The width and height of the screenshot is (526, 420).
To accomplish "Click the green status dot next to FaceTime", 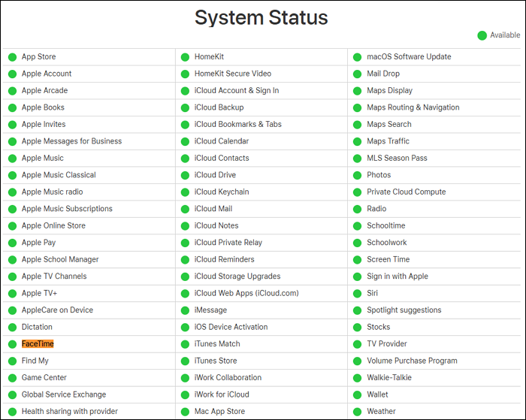I will pos(13,344).
